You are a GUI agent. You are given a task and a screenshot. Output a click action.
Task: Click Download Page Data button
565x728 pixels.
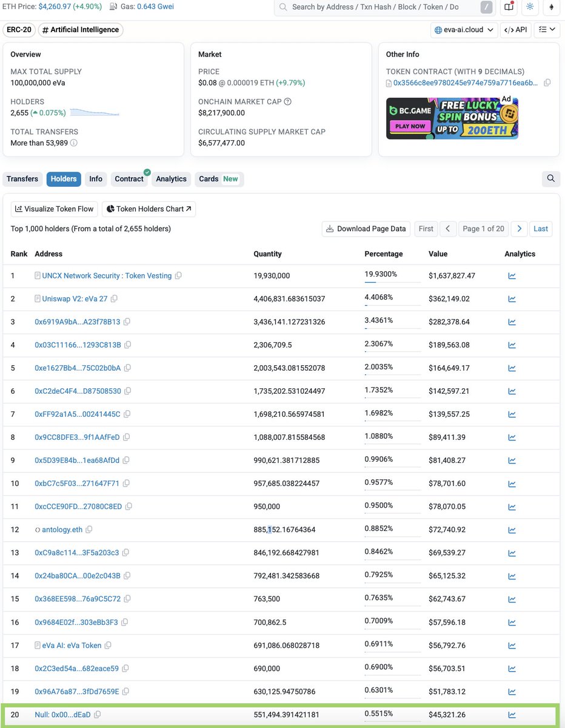pos(366,229)
